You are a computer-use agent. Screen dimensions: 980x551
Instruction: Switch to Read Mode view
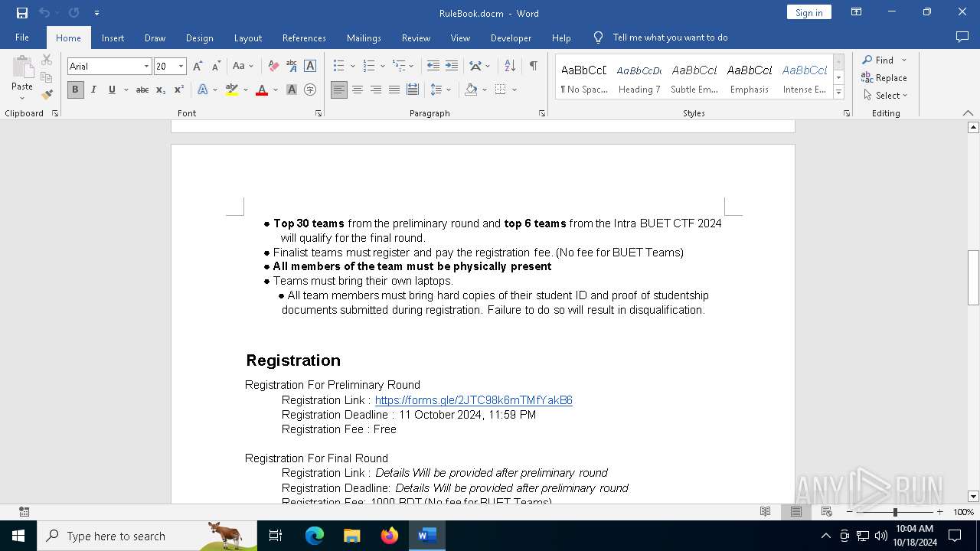pyautogui.click(x=765, y=512)
